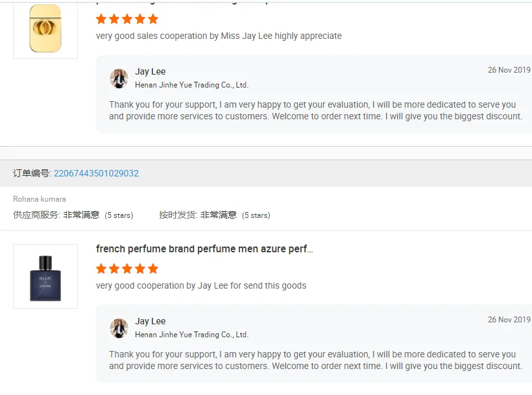Click the 供应商服务 supplier service rating

(x=73, y=215)
